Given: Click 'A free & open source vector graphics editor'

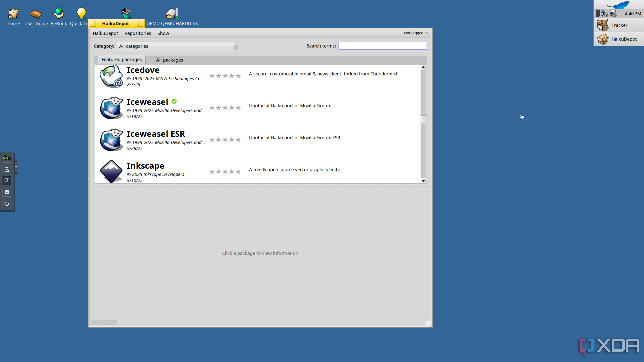Looking at the screenshot, I should point(295,169).
